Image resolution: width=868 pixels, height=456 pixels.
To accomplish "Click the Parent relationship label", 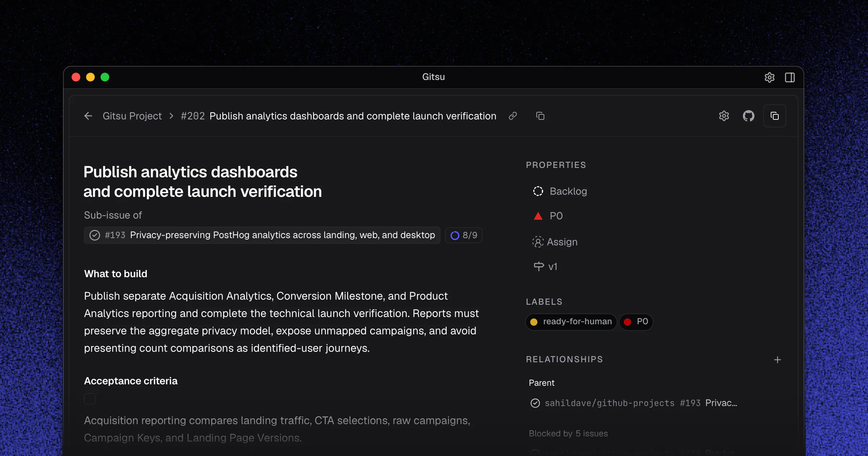I will [541, 383].
